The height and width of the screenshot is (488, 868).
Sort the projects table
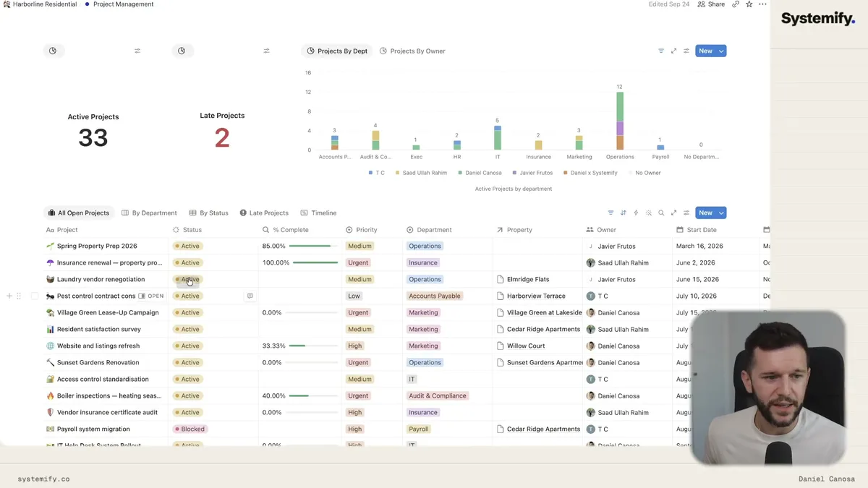[x=623, y=213]
